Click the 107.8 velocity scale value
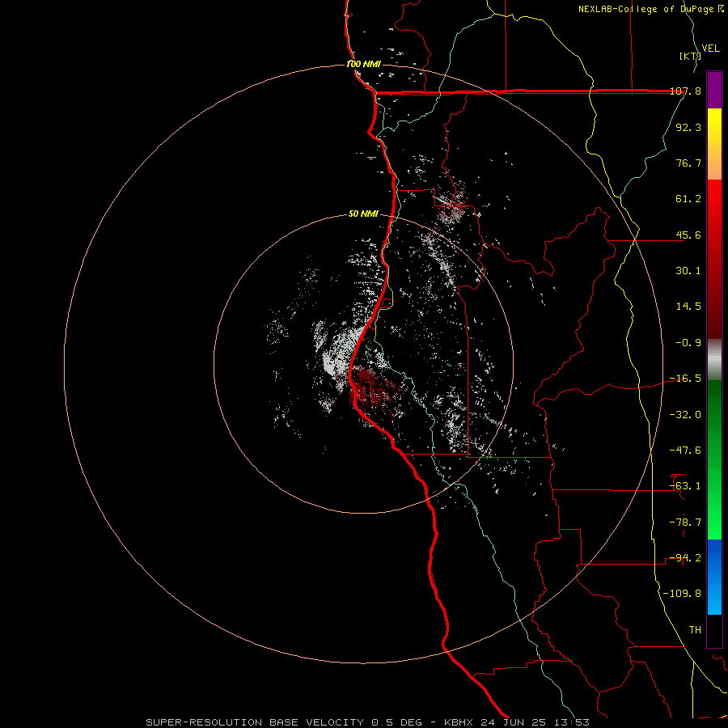 tap(685, 91)
